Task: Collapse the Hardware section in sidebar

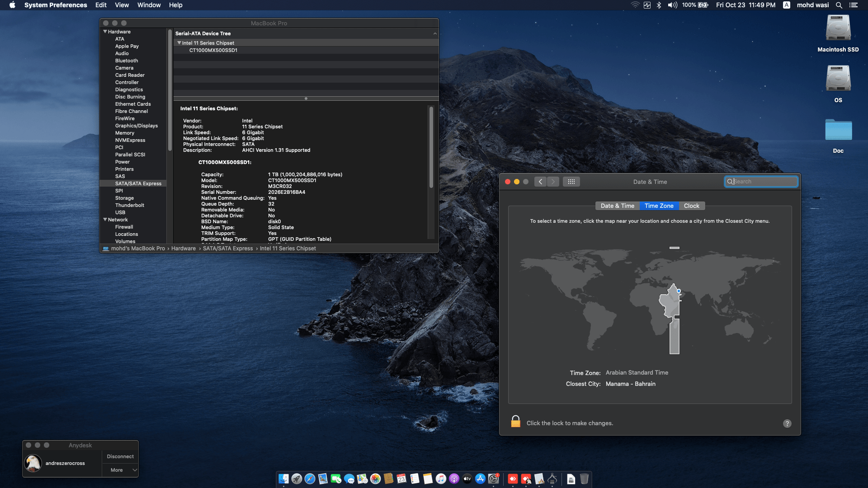Action: click(x=105, y=32)
